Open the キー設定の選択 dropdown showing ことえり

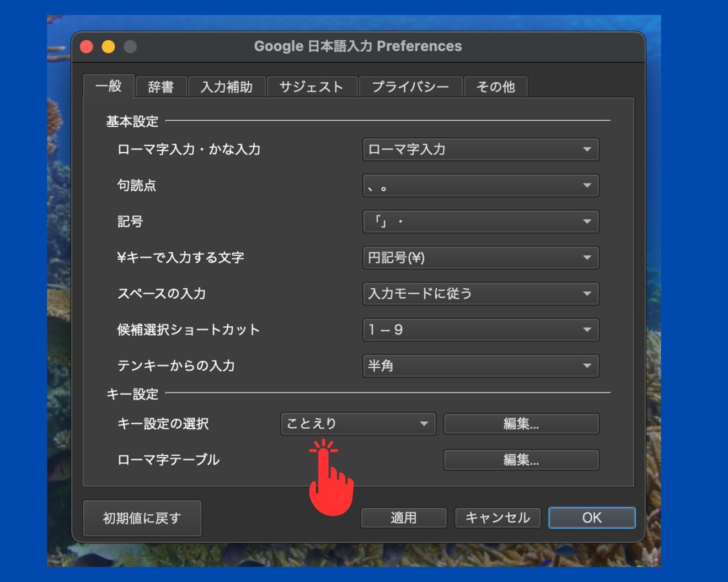[x=358, y=424]
